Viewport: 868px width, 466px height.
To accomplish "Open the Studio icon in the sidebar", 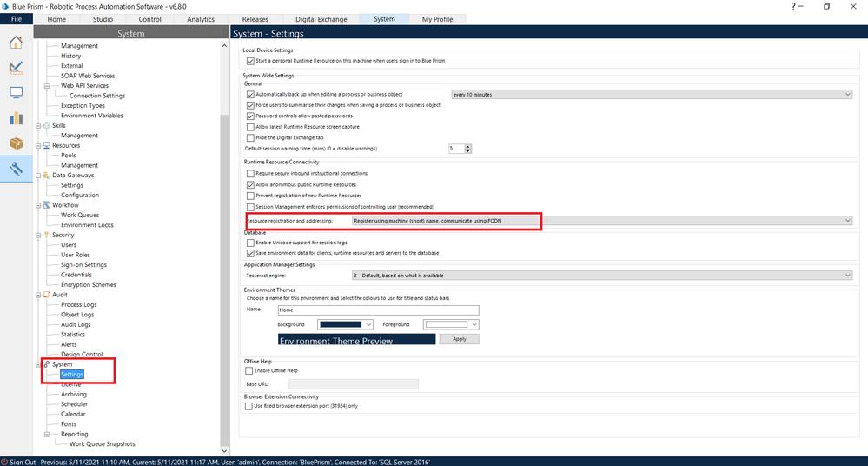I will [16, 68].
